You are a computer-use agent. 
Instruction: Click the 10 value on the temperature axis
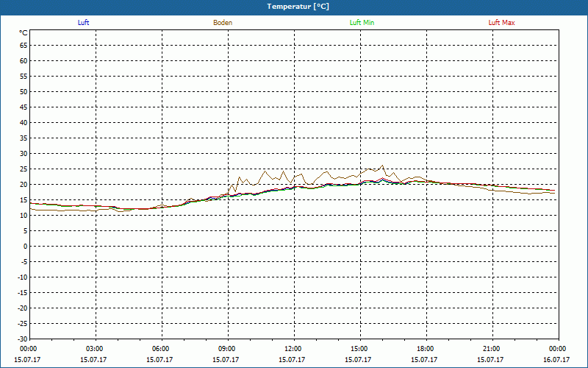[24, 215]
